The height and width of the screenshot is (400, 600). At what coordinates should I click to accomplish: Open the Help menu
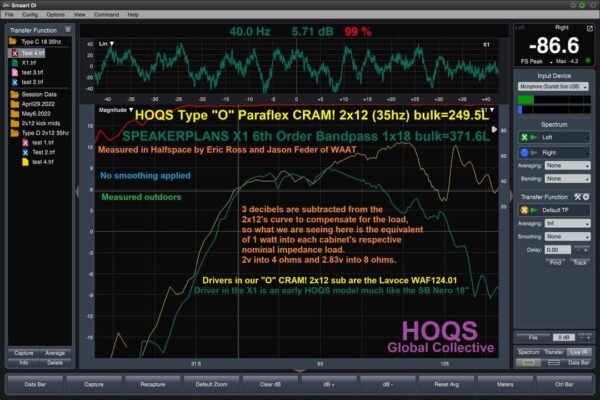click(133, 15)
